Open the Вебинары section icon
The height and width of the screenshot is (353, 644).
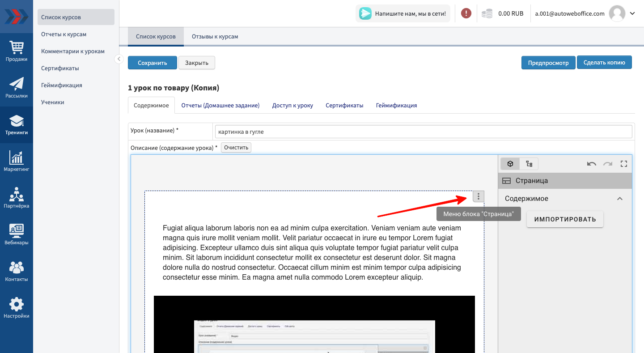click(x=17, y=234)
